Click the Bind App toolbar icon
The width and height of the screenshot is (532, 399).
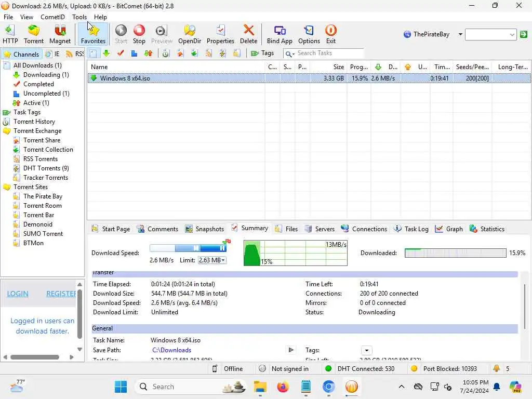point(279,34)
